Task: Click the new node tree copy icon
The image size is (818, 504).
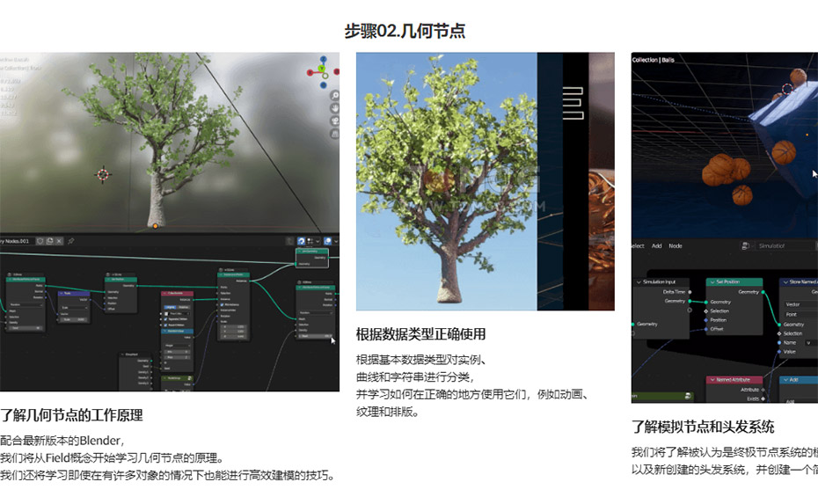Action: click(x=49, y=241)
